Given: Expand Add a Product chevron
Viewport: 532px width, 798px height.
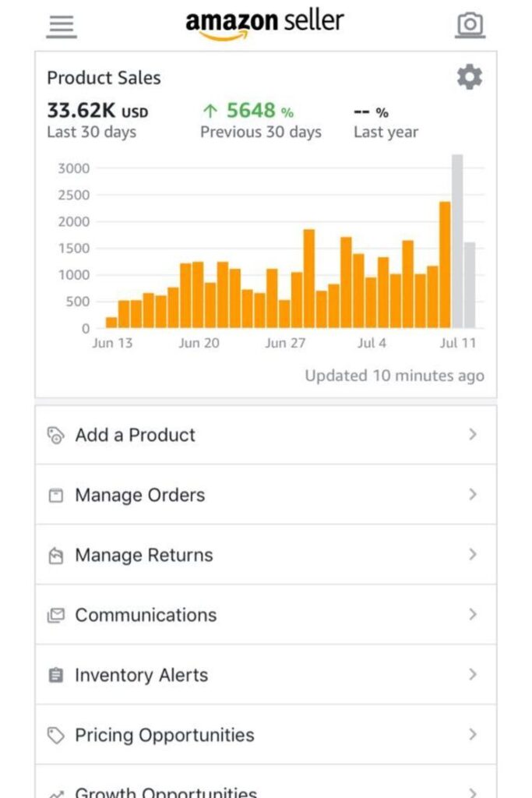Looking at the screenshot, I should [473, 434].
